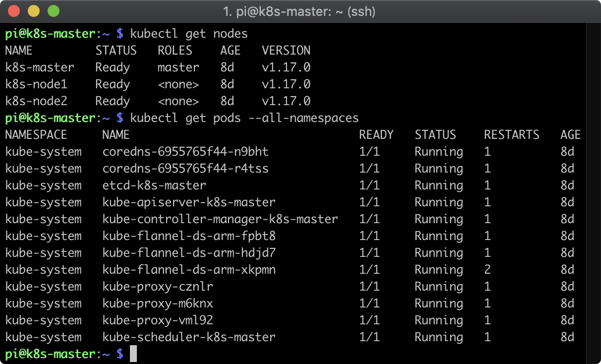Click the kube-proxy-vml92 pod name

click(x=158, y=320)
